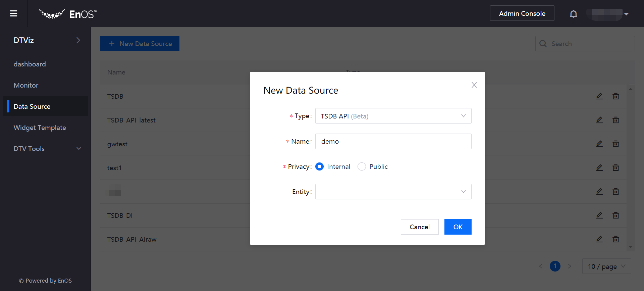Delete the TSDB_API_AIraw data source
644x291 pixels.
point(616,239)
